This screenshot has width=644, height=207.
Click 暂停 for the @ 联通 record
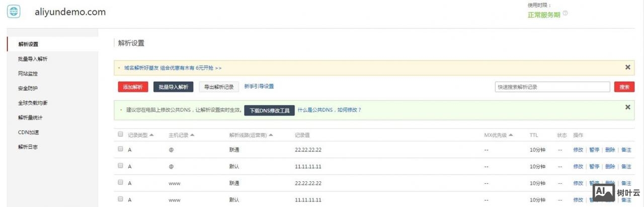click(594, 150)
